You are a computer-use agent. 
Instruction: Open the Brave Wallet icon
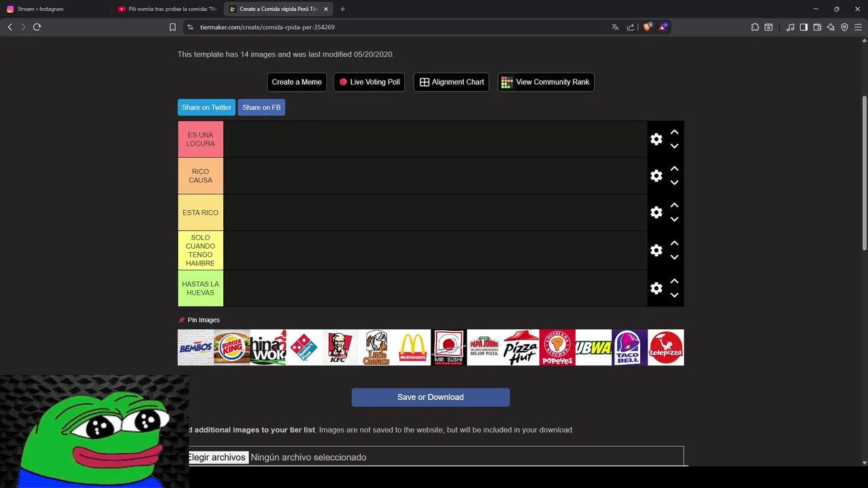click(817, 27)
